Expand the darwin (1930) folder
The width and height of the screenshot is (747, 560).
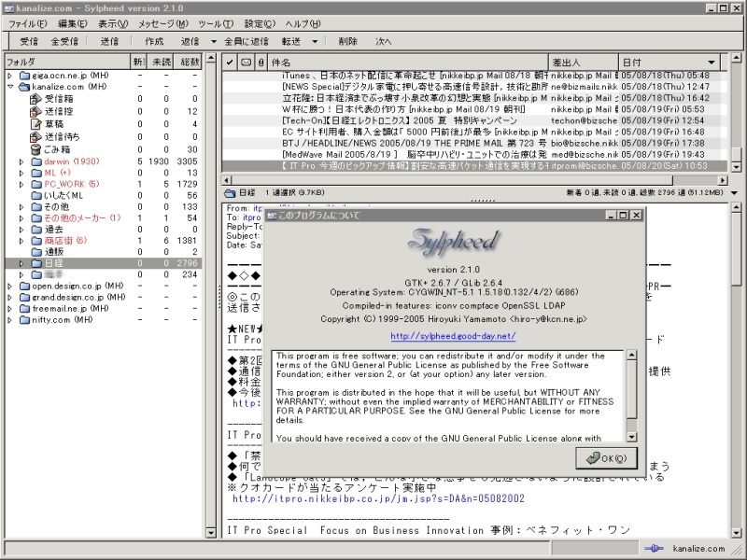21,161
